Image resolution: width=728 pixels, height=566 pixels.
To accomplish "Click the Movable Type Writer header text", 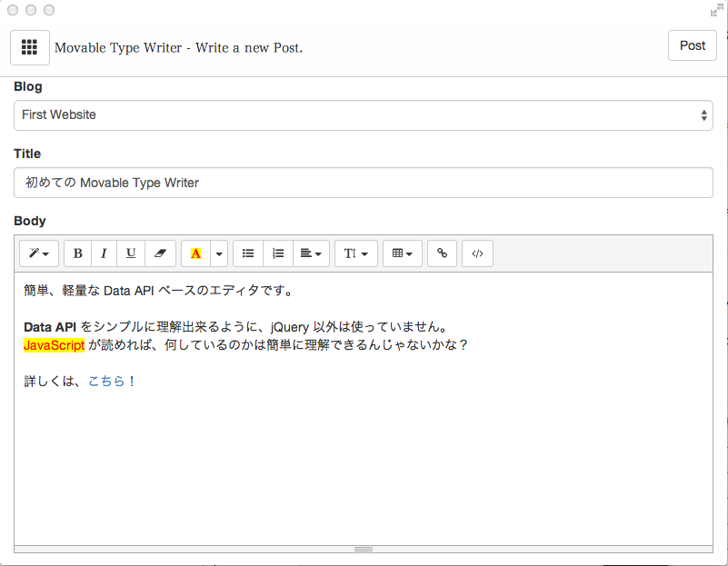I will coord(179,48).
